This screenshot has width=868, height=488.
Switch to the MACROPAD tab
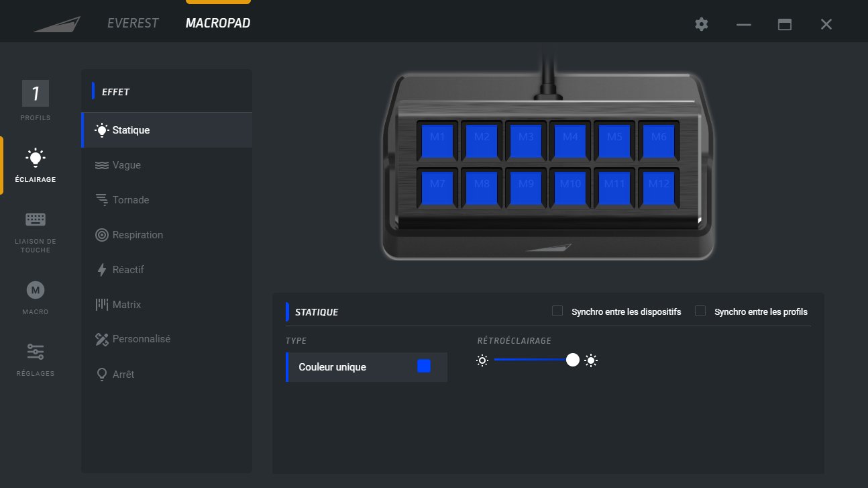[x=217, y=22]
